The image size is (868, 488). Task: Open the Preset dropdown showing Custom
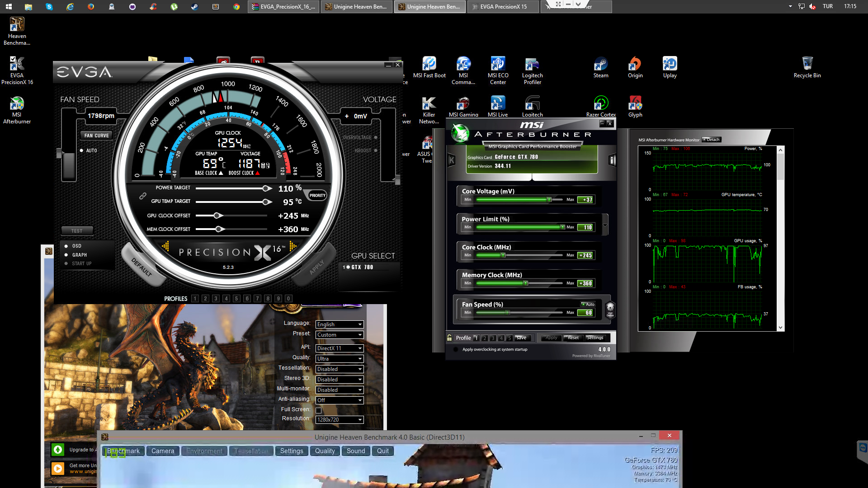(x=340, y=335)
